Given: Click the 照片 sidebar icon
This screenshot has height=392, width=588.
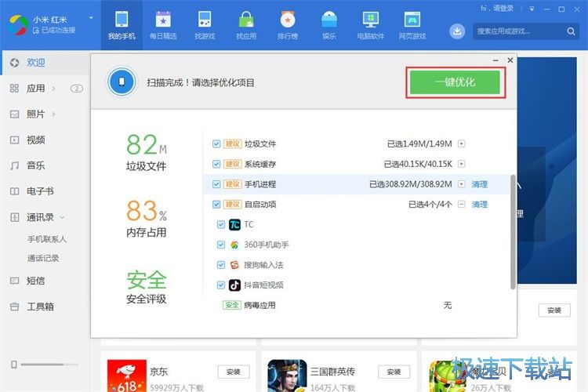Looking at the screenshot, I should click(x=14, y=114).
